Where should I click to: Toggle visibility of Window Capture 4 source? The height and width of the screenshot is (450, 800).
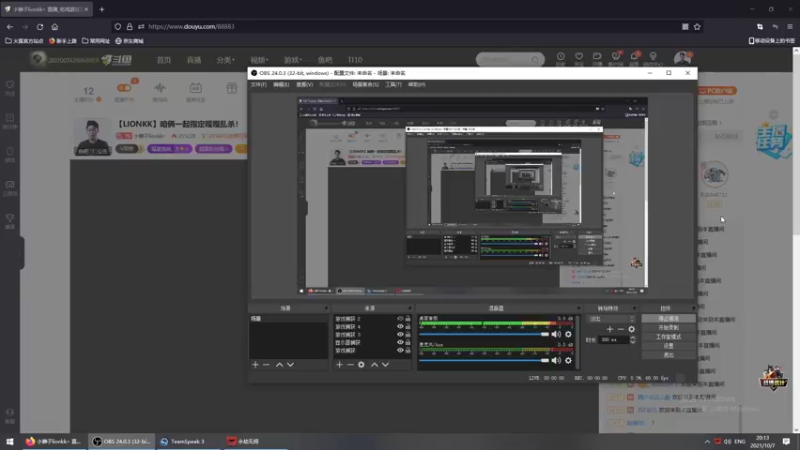tap(400, 327)
